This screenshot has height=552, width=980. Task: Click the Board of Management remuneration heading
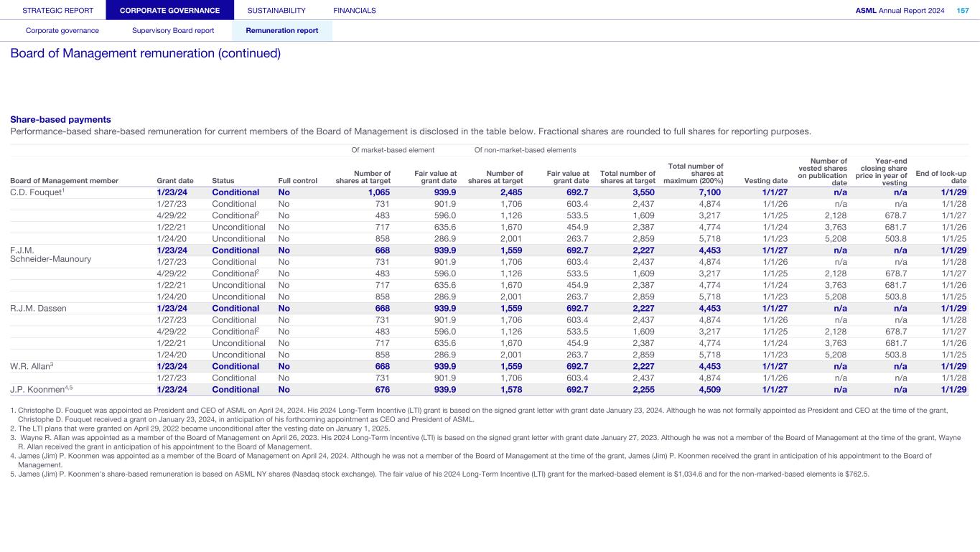coord(145,54)
